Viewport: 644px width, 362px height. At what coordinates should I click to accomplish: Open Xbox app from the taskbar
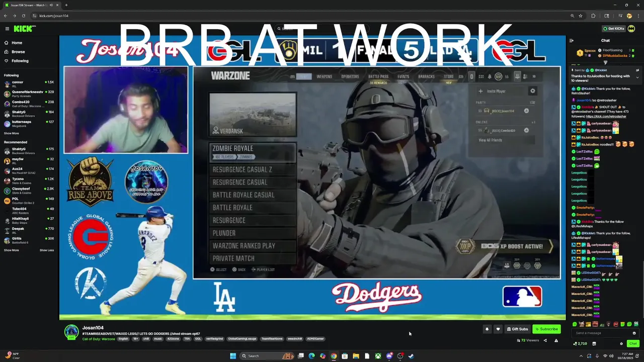378,356
